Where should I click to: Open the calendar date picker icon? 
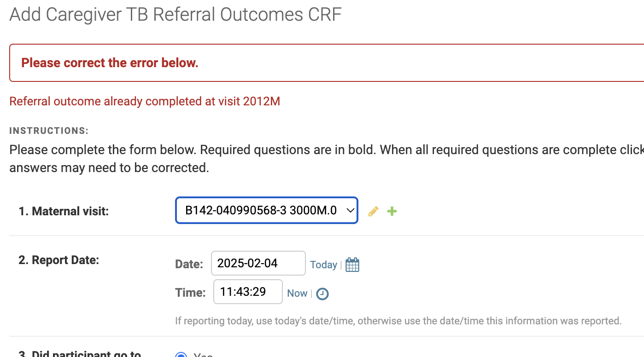352,265
